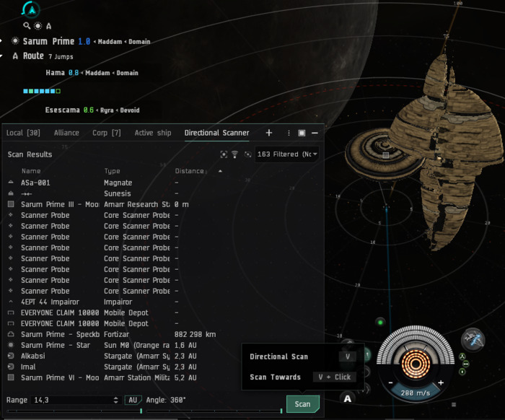Open the Active ship tab

point(153,133)
